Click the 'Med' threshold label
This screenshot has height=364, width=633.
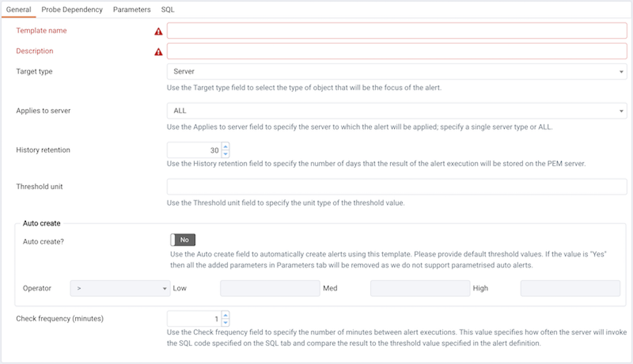pos(330,288)
